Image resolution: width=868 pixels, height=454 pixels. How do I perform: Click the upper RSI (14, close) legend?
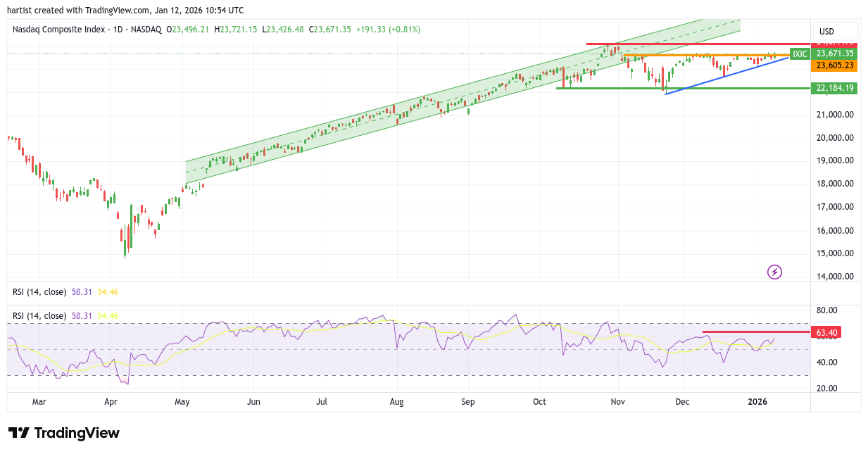click(x=40, y=291)
